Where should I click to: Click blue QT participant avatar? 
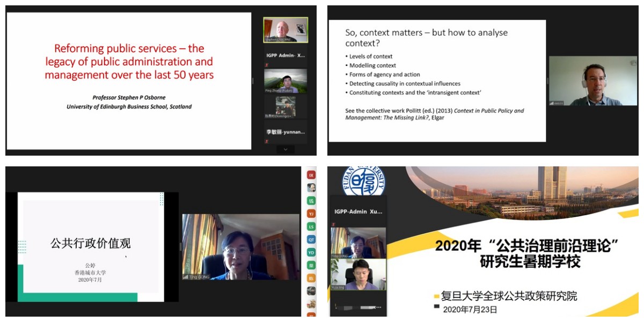click(x=311, y=239)
